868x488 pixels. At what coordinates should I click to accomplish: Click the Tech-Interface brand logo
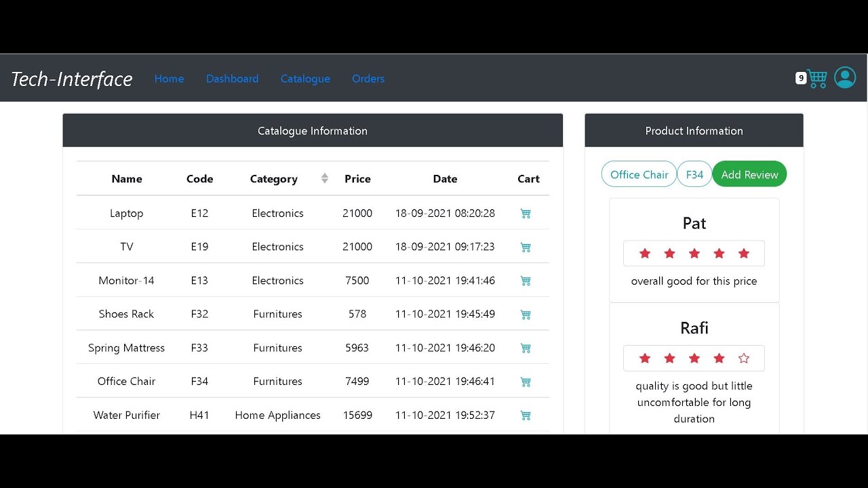click(72, 79)
